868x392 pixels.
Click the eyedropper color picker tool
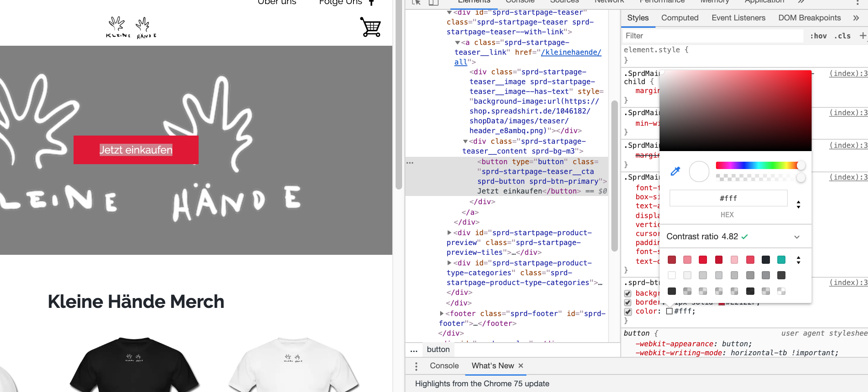[675, 171]
